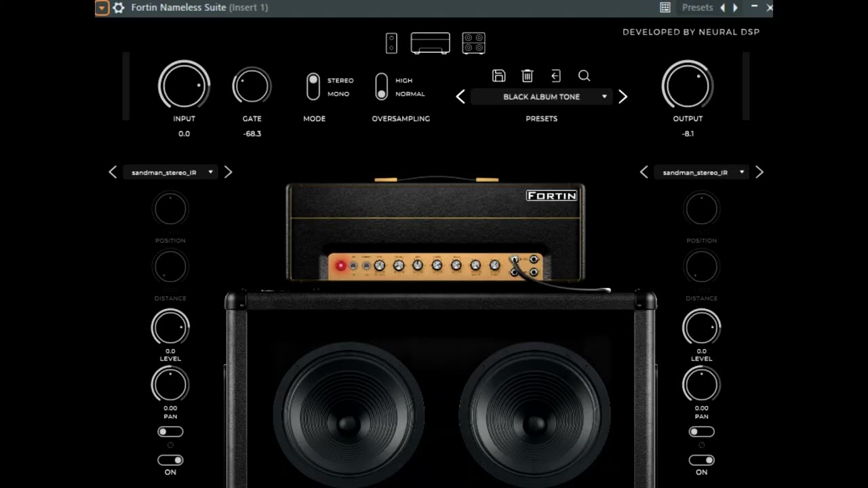Click the grid icon beside Presets in title bar
Image resolution: width=868 pixels, height=488 pixels.
[x=665, y=7]
